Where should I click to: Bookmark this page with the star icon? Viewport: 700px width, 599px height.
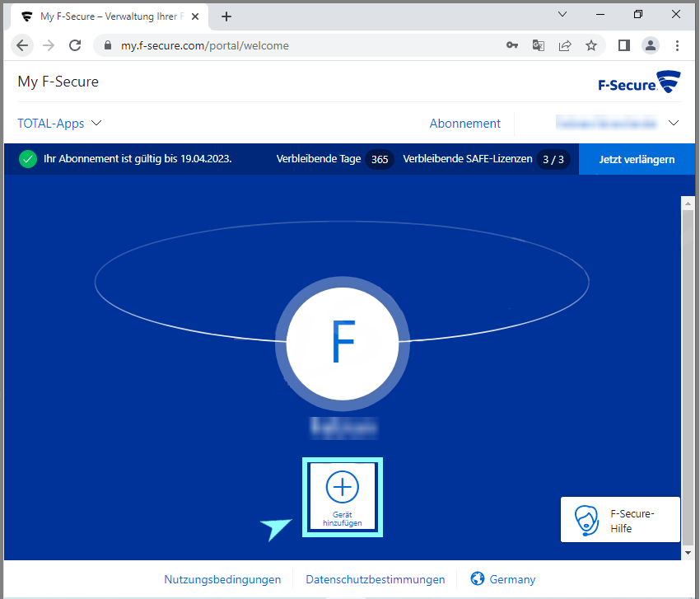591,45
